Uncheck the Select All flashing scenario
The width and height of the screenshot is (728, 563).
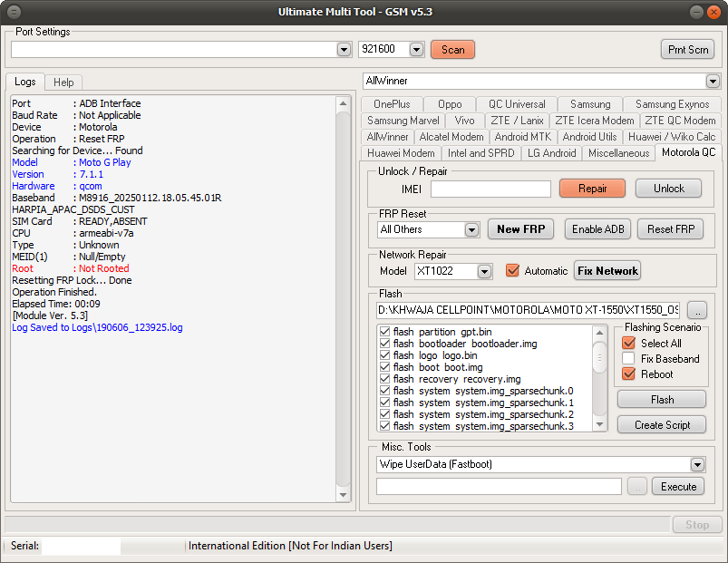click(x=628, y=343)
